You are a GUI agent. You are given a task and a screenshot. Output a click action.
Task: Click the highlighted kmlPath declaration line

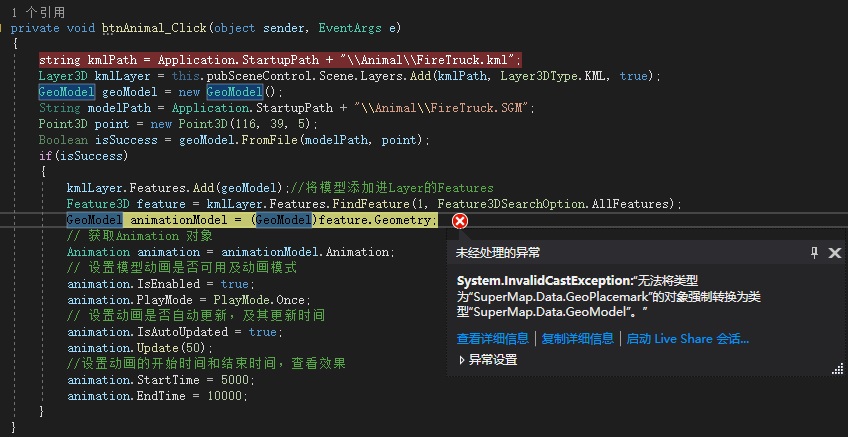click(x=280, y=59)
